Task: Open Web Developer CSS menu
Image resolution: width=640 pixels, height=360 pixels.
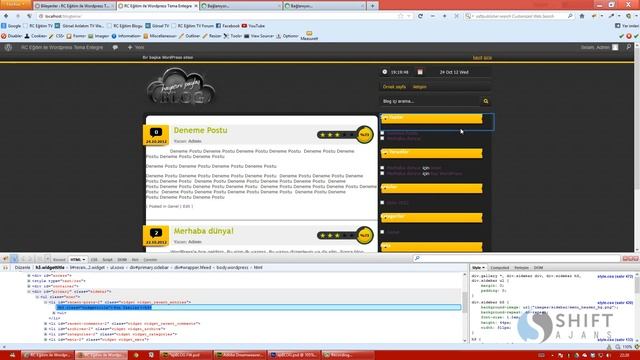Action: point(57,36)
